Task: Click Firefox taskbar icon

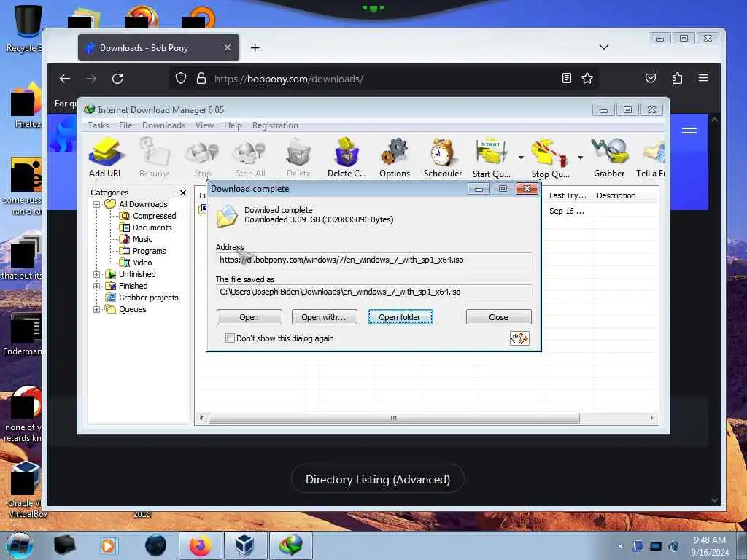Action: click(x=200, y=545)
